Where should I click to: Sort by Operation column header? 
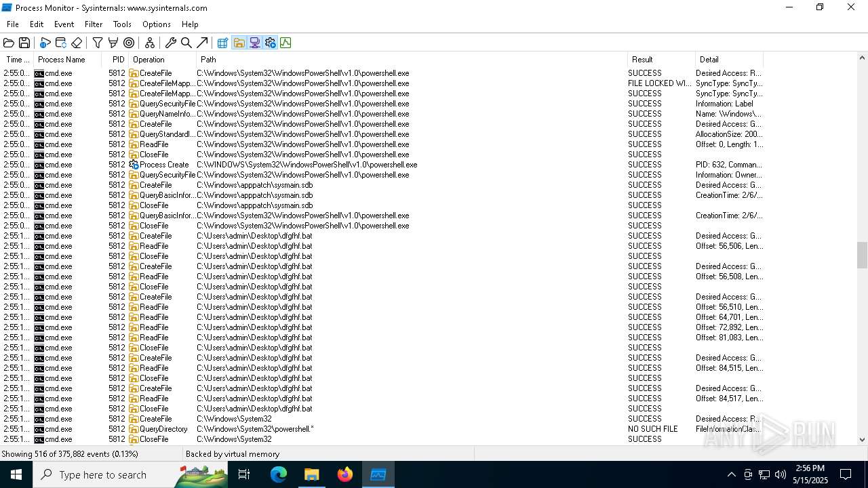163,60
